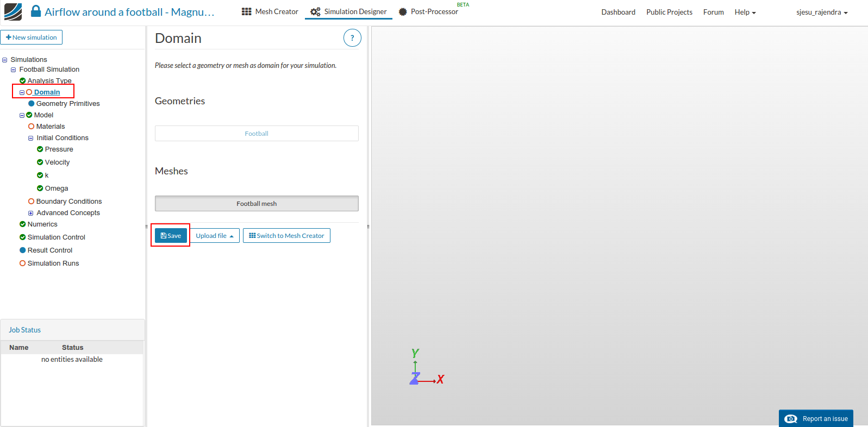The height and width of the screenshot is (427, 868).
Task: Click the Numerics green check icon
Action: coord(23,224)
